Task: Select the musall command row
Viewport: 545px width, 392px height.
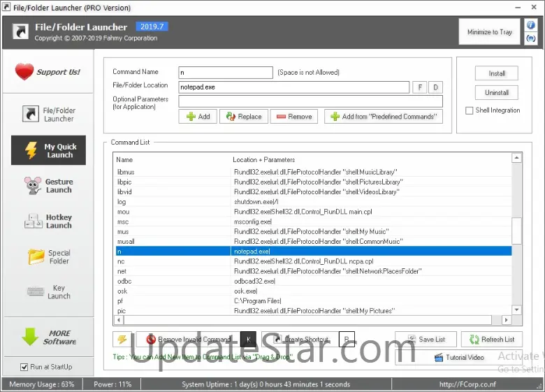Action: point(314,241)
